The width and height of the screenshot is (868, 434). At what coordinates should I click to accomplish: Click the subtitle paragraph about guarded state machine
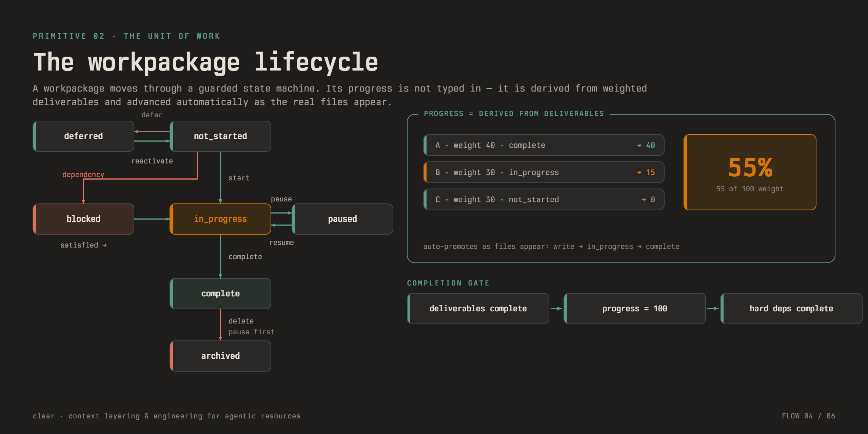point(340,95)
